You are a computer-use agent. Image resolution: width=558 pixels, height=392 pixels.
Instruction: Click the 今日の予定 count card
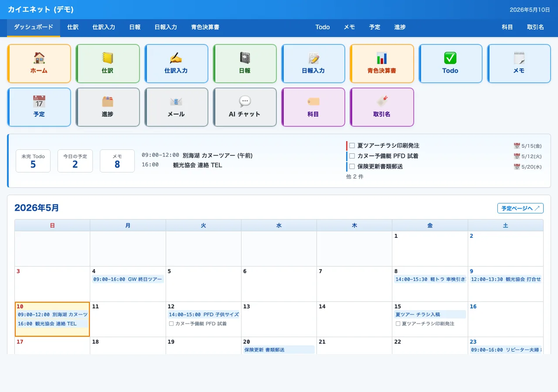click(x=75, y=161)
